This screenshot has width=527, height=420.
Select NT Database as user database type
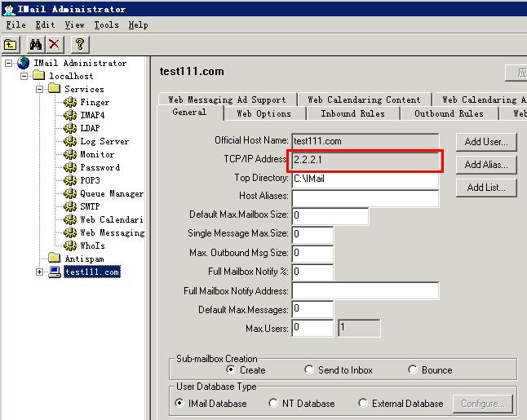(x=273, y=403)
